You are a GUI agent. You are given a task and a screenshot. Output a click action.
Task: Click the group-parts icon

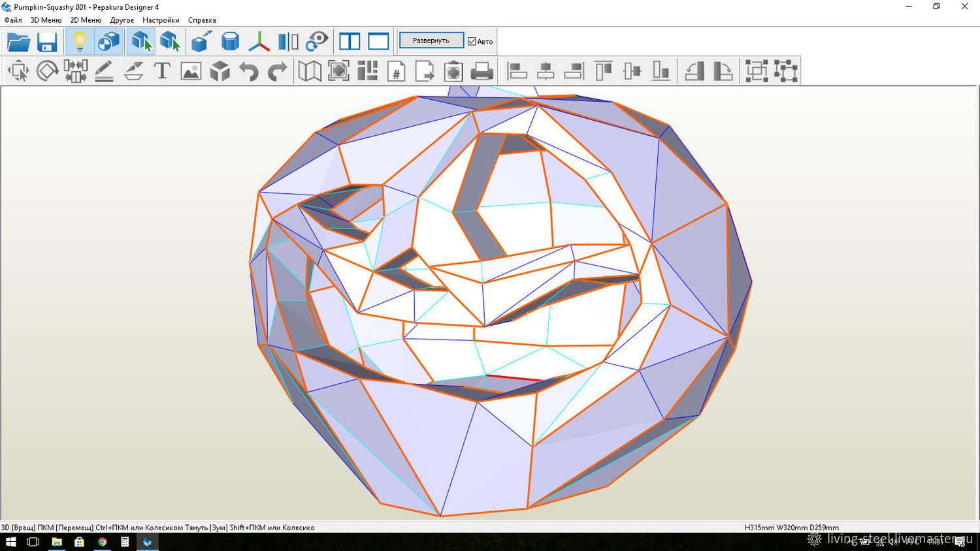[x=757, y=71]
